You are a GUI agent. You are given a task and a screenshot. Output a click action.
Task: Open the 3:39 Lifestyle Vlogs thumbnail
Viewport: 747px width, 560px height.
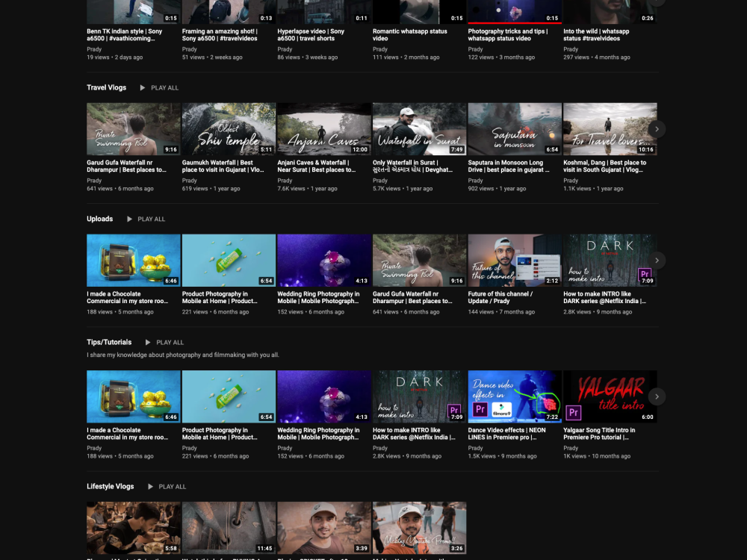pyautogui.click(x=324, y=528)
